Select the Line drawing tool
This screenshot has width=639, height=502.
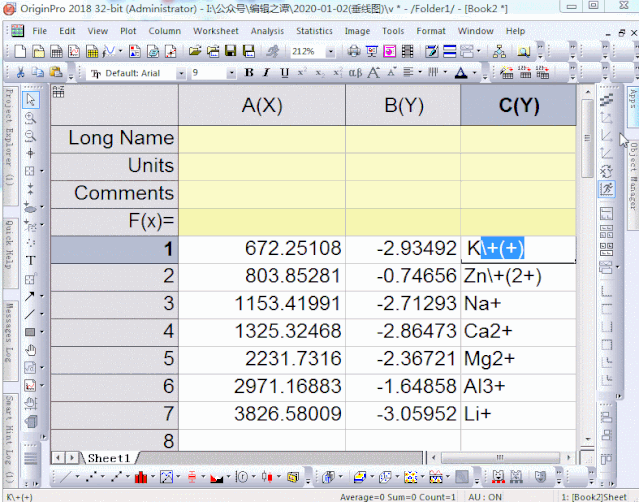(30, 314)
